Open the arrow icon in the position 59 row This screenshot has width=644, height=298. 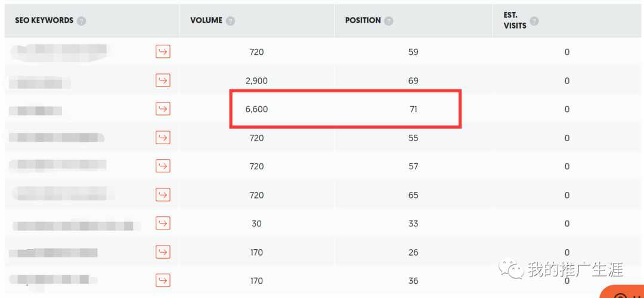pos(163,52)
